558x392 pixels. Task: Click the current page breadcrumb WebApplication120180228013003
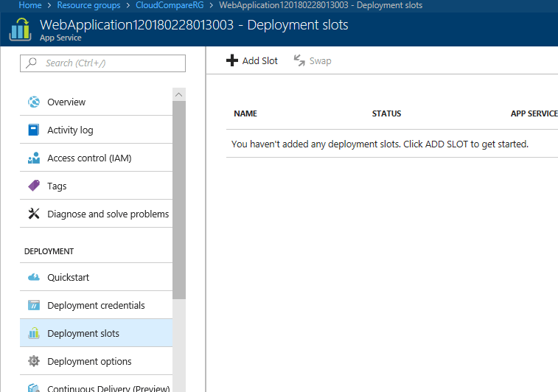click(321, 5)
